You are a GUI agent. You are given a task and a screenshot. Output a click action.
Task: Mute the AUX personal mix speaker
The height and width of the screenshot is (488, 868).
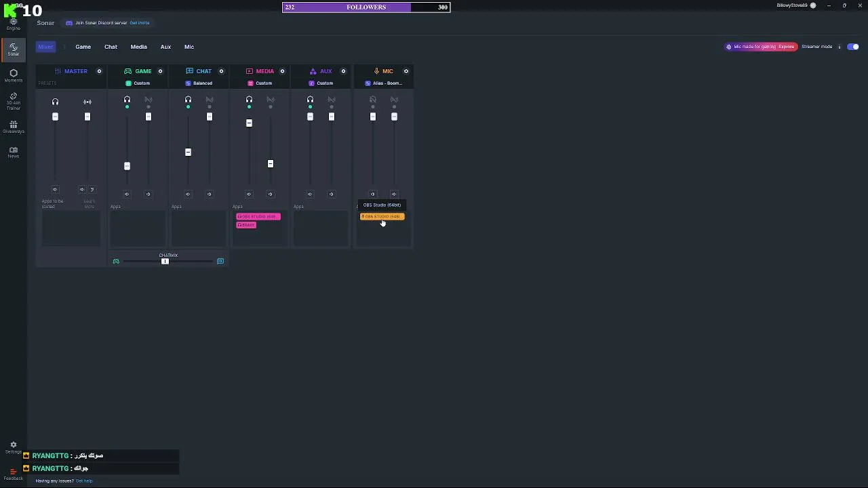coord(310,195)
